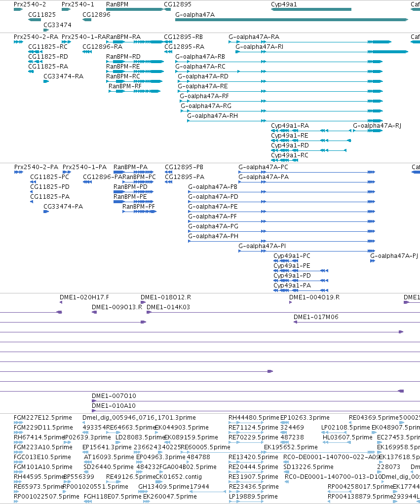
Task: Select transcript G-oalpha47A-RH
Action: point(212,116)
